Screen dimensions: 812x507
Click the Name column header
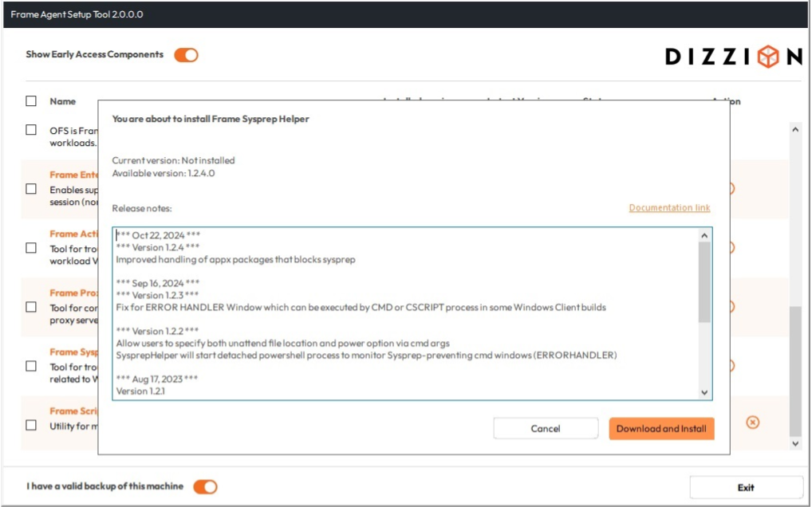(x=63, y=101)
